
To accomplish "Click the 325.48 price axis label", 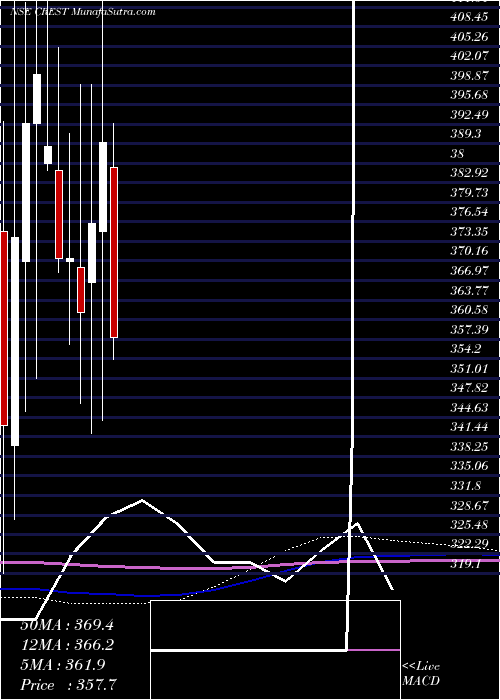I will tap(469, 524).
